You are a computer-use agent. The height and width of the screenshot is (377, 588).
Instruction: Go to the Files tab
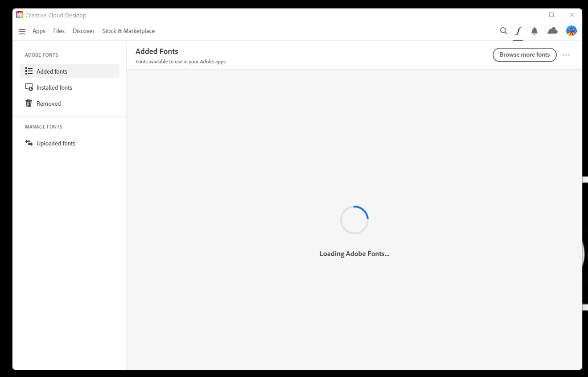(59, 31)
